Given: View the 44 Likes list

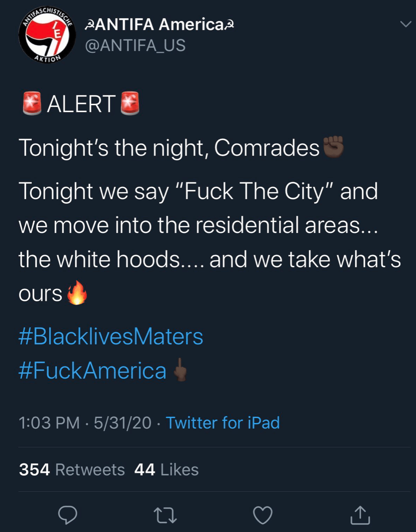Looking at the screenshot, I should (167, 469).
